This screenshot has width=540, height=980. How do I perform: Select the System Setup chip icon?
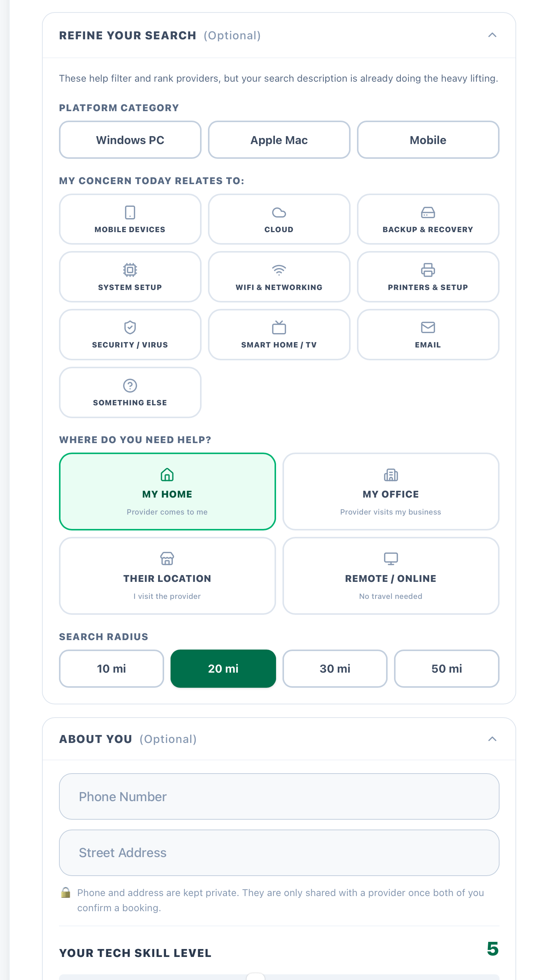pyautogui.click(x=130, y=270)
